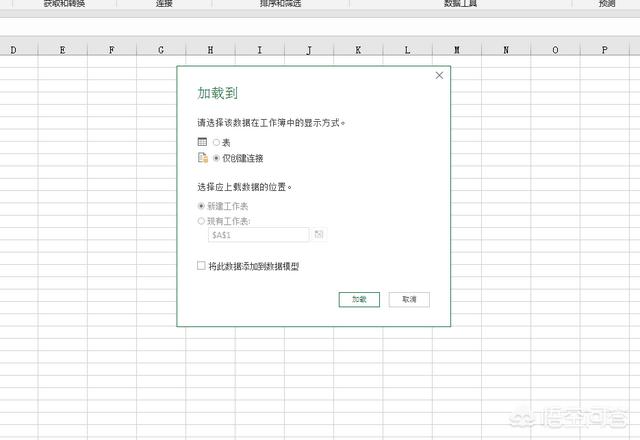Select the 表 radio button
The width and height of the screenshot is (640, 440).
216,143
